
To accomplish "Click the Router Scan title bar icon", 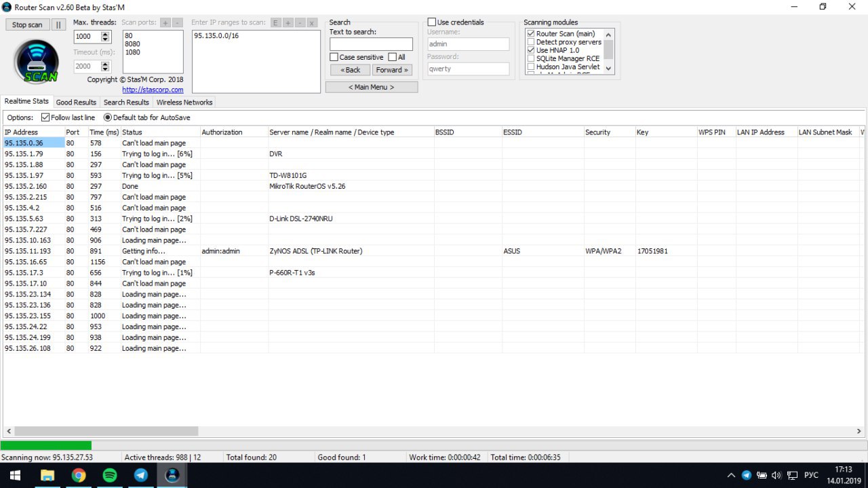I will point(7,7).
